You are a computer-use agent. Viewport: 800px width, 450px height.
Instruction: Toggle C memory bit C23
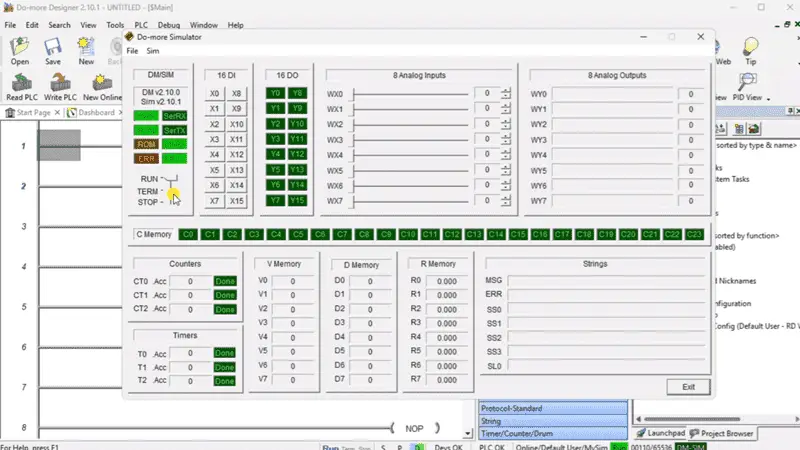pyautogui.click(x=694, y=234)
